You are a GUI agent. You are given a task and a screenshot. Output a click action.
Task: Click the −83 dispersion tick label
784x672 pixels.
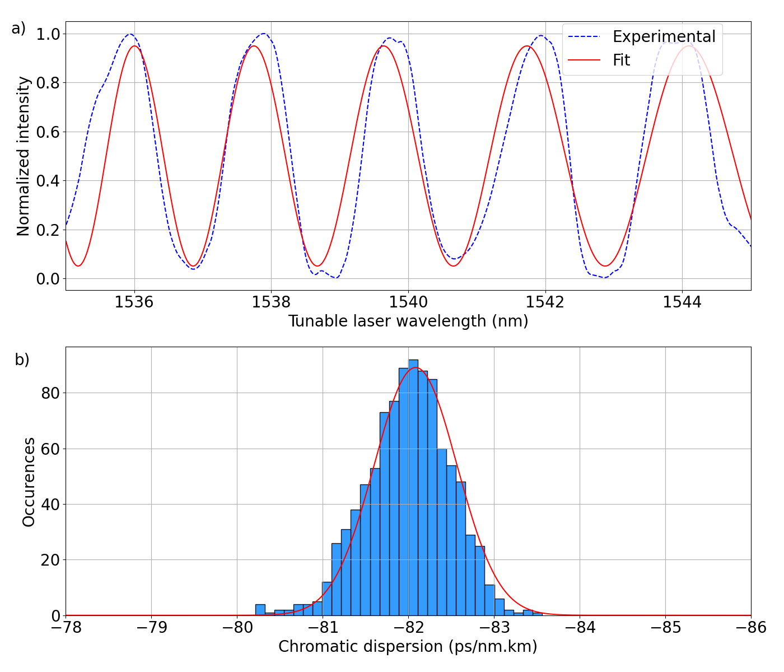(494, 627)
